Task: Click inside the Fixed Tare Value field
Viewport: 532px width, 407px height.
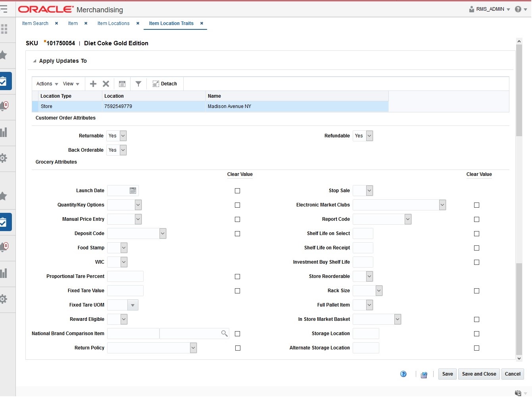Action: [125, 291]
